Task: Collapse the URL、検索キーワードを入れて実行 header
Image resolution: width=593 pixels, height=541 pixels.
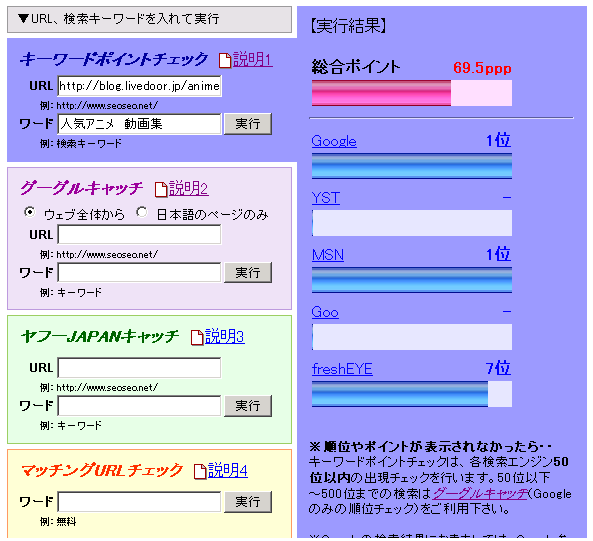Action: 149,19
